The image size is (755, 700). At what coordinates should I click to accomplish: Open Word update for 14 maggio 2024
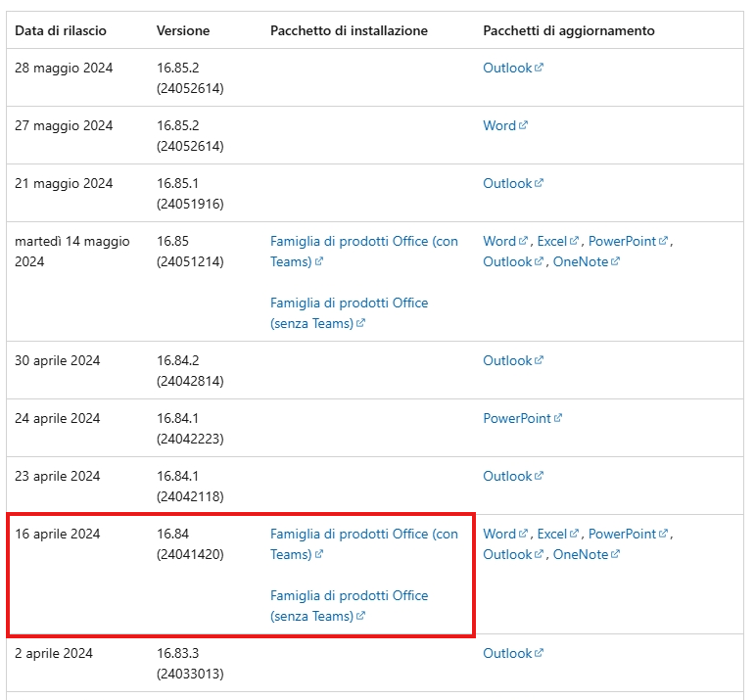coord(505,241)
